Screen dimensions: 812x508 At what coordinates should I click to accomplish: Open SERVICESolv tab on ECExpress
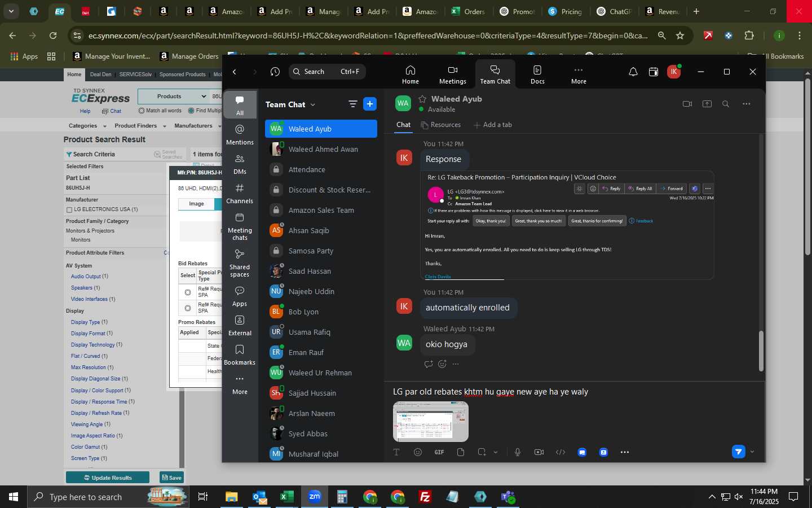click(x=135, y=75)
